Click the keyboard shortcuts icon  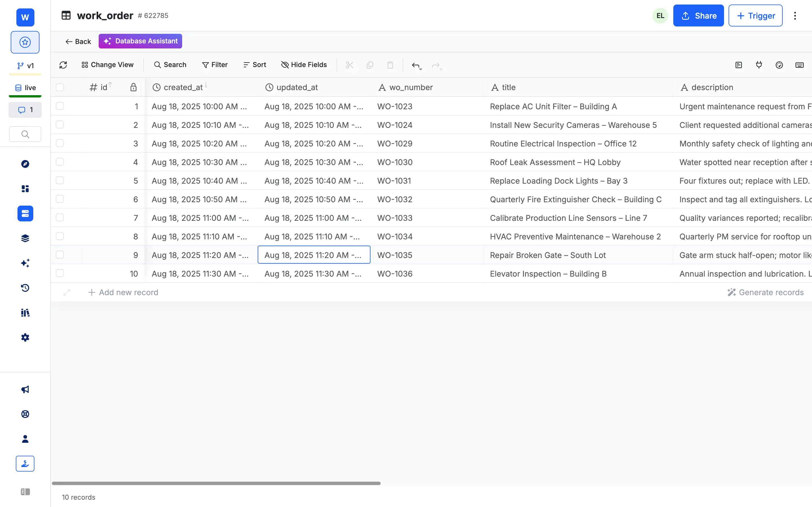[x=799, y=65]
